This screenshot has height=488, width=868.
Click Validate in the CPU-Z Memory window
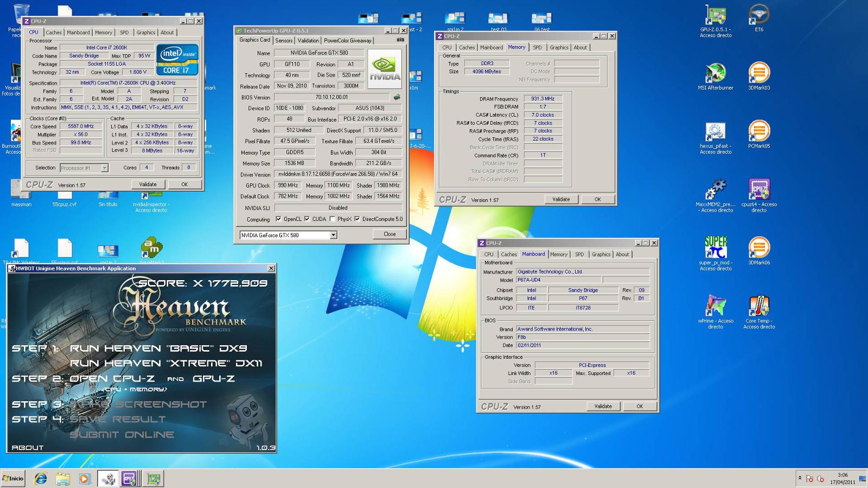(561, 199)
